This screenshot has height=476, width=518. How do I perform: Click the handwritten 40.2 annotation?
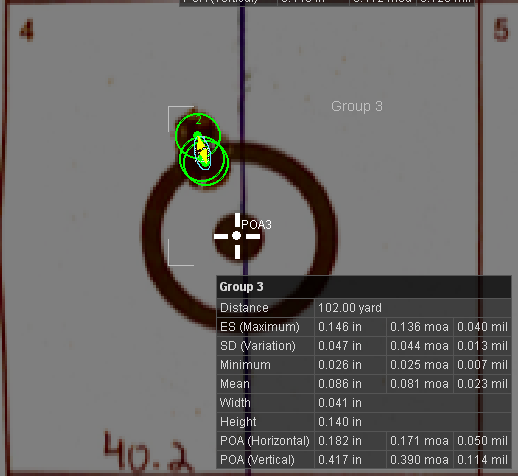[148, 453]
